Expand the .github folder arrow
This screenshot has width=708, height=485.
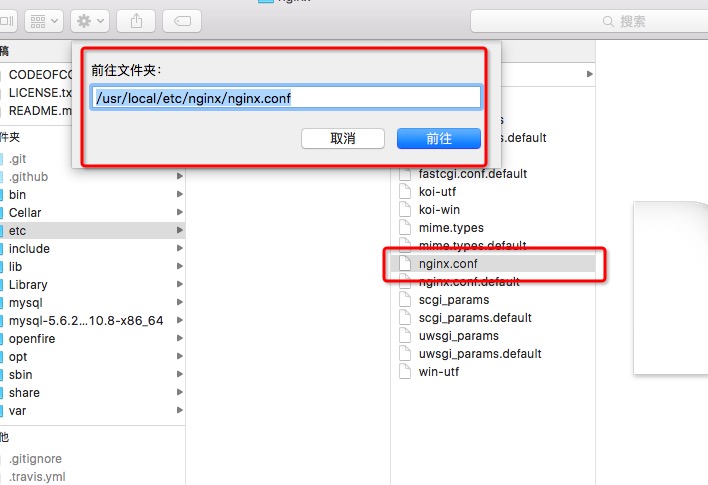pyautogui.click(x=180, y=176)
